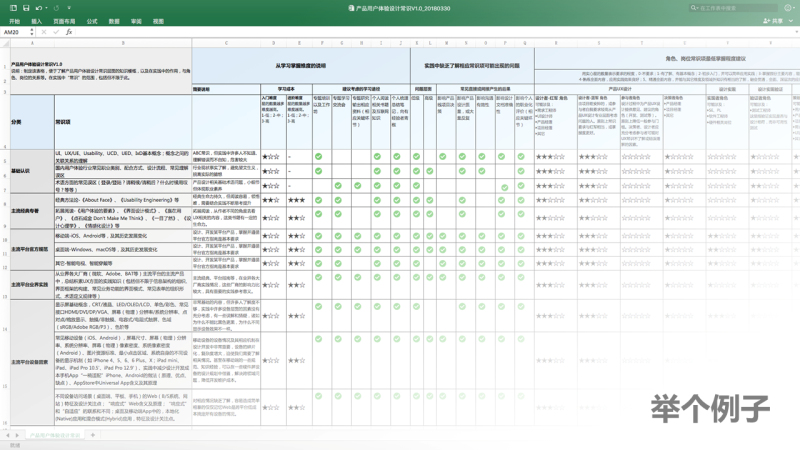Switch to the 产品用户体验设计常识 sheet tab

click(55, 435)
